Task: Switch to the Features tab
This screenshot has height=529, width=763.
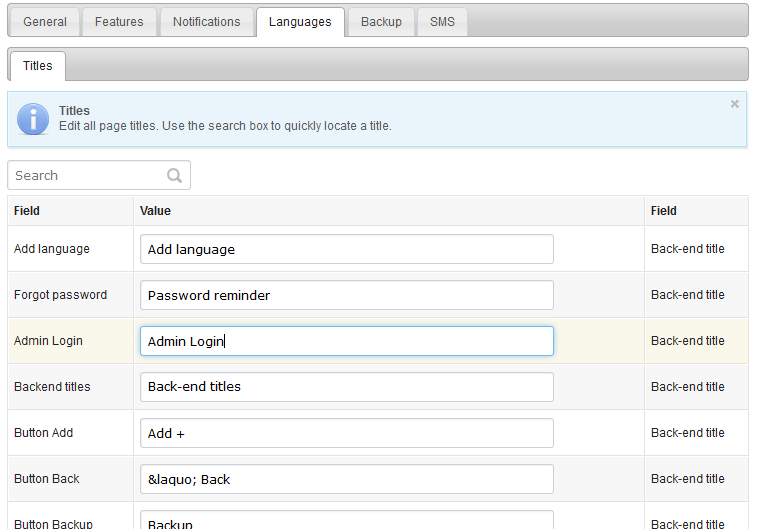Action: (x=119, y=22)
